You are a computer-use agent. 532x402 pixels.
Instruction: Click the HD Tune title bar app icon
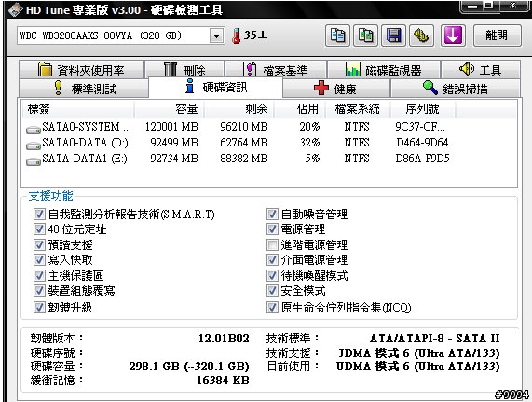point(16,10)
